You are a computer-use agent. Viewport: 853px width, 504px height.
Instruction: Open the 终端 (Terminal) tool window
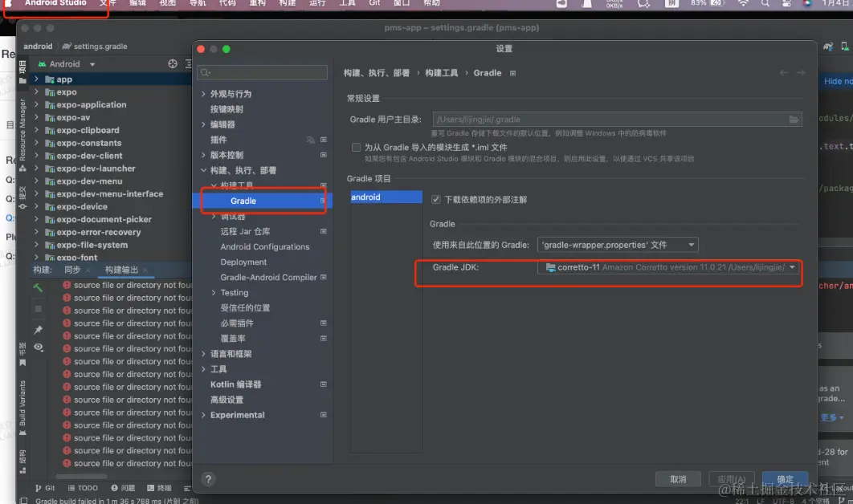[x=159, y=488]
